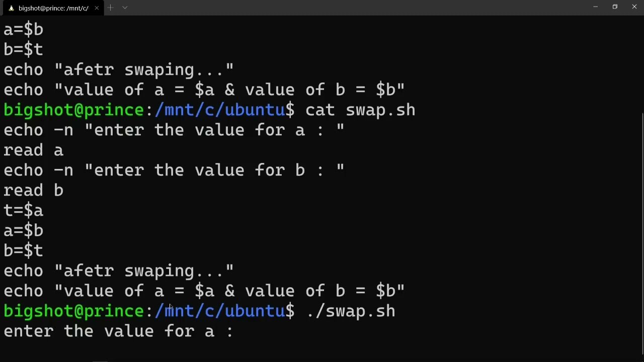
Task: Click the echo -n 'enter the value for a' line
Action: click(174, 130)
